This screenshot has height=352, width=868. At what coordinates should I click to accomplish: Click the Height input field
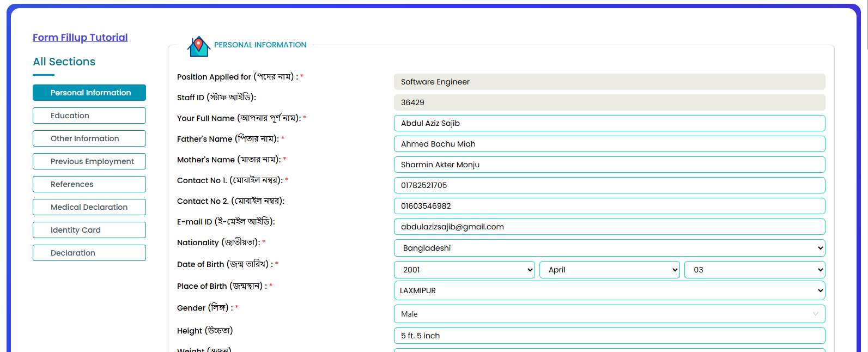pos(609,336)
